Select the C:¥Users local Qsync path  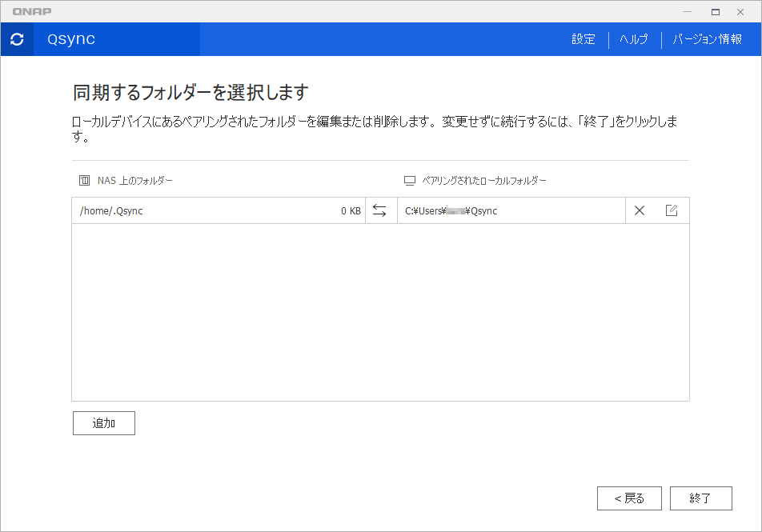pos(451,211)
